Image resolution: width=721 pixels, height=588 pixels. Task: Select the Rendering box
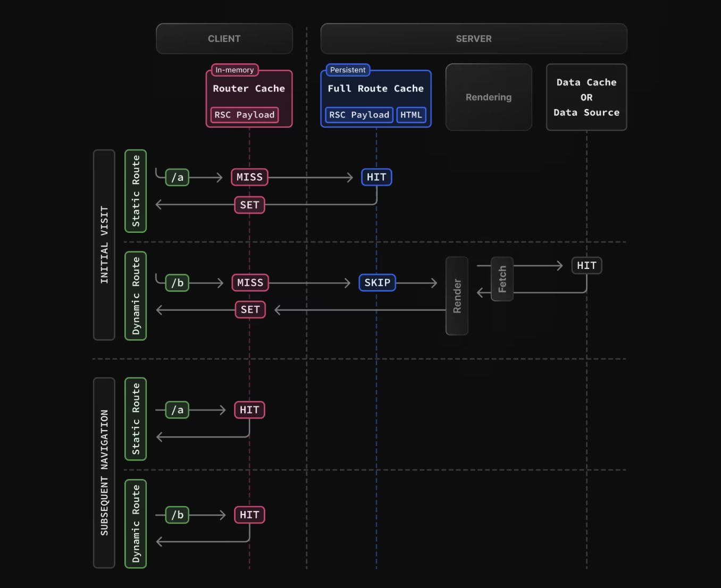(x=489, y=97)
